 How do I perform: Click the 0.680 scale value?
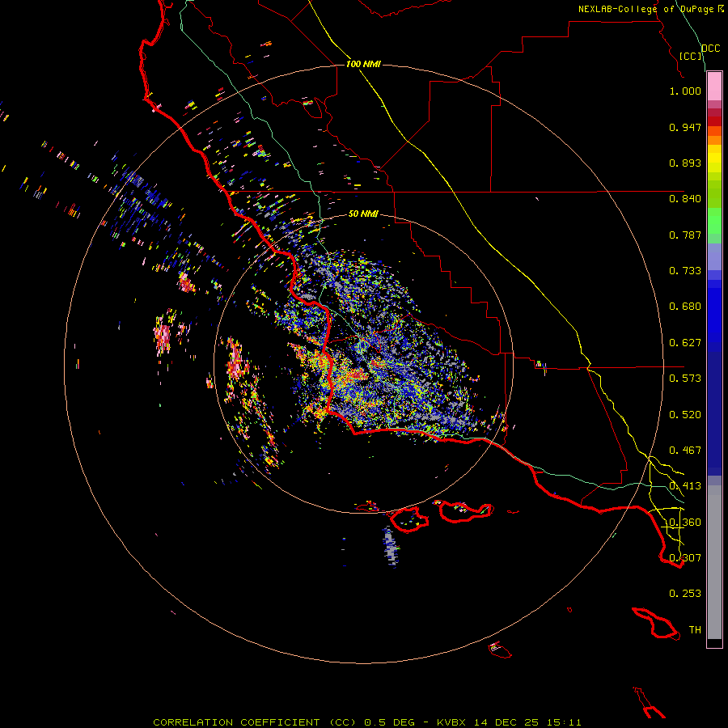pos(685,307)
